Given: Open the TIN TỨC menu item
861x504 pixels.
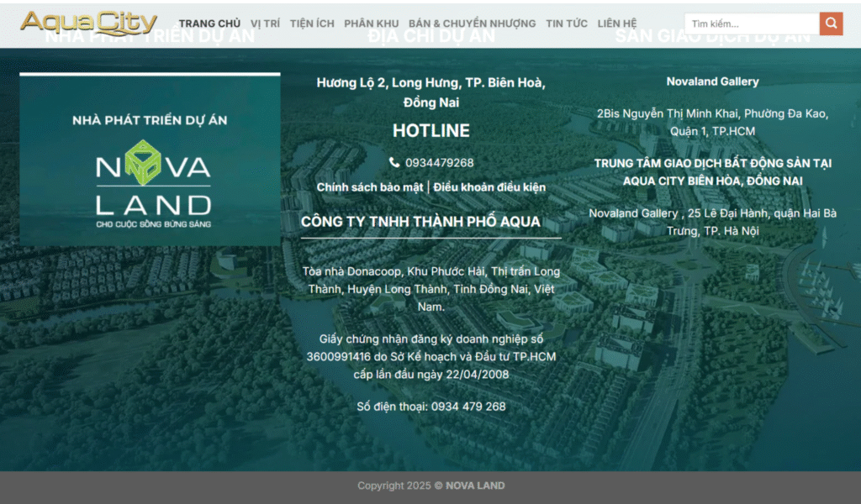Looking at the screenshot, I should pos(567,24).
